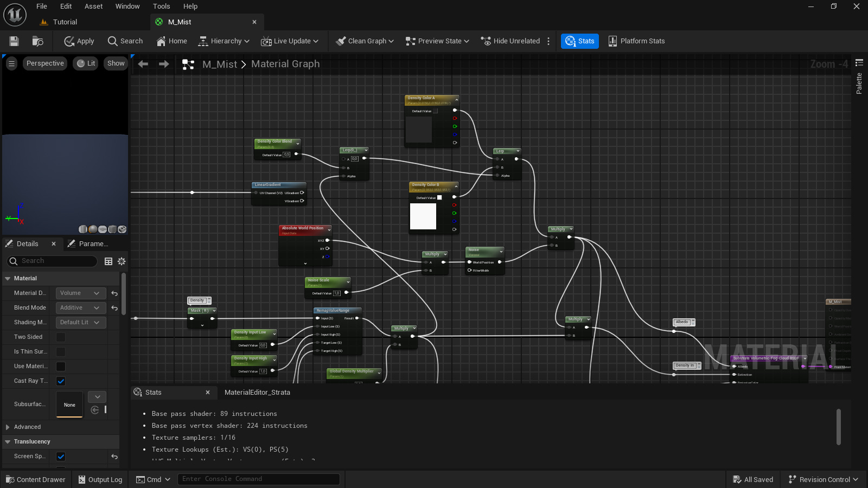
Task: Click the Home toolbar button
Action: (x=171, y=41)
